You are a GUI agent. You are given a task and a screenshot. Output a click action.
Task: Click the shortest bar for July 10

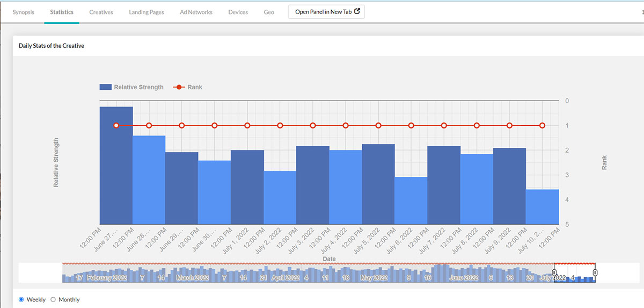click(x=542, y=207)
